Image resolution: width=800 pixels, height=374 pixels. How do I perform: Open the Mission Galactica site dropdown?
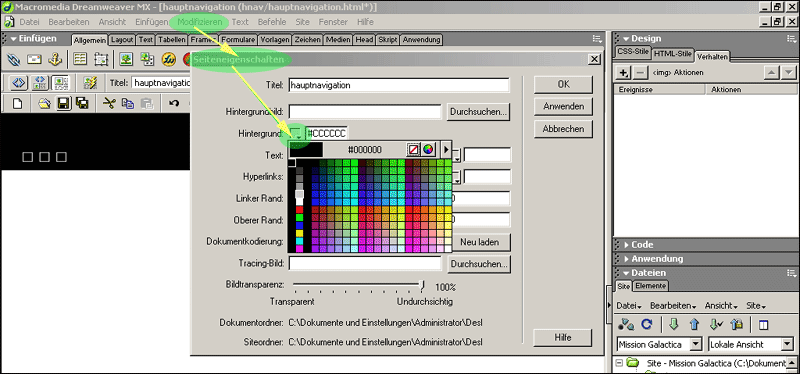[x=660, y=344]
